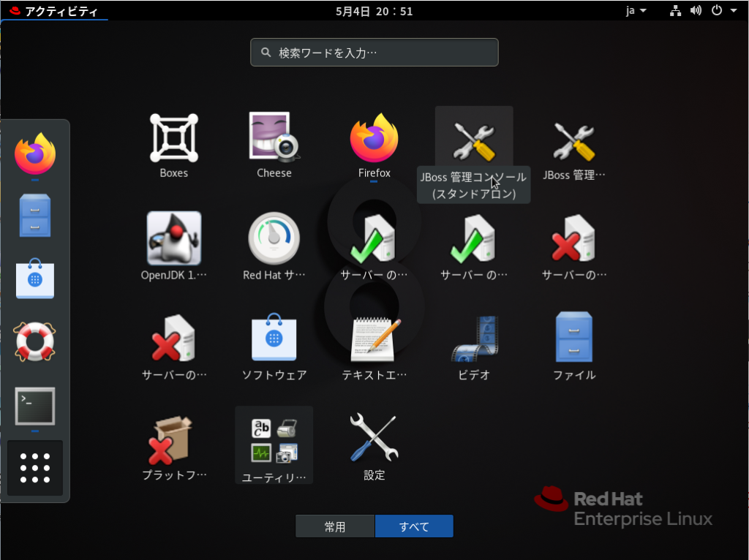This screenshot has width=749, height=560.
Task: Open the ユーティリ… app folder
Action: tap(274, 446)
